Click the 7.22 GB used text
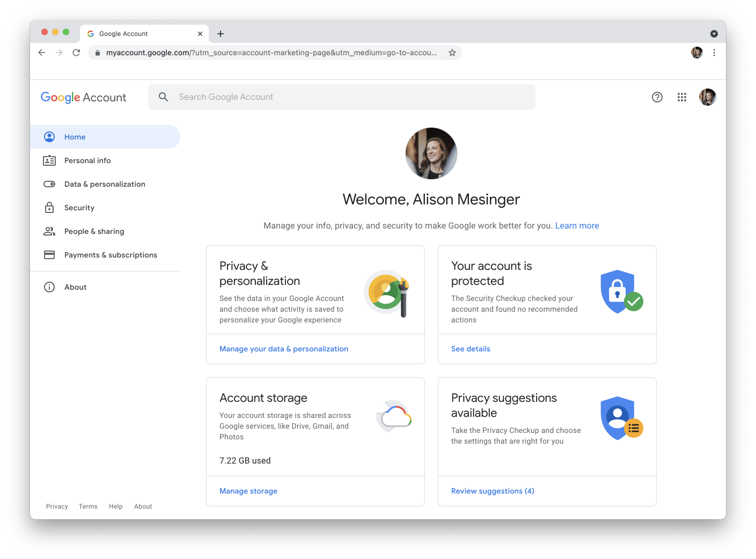756x559 pixels. point(245,461)
